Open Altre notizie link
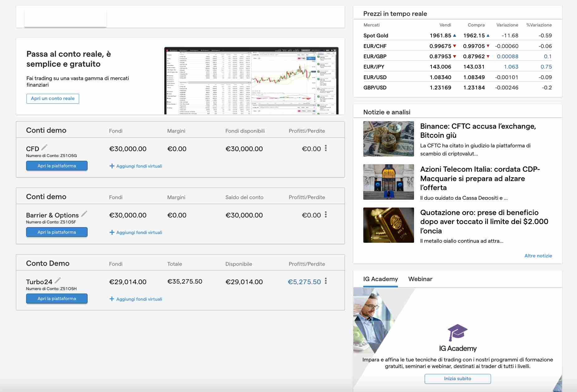 (x=538, y=256)
